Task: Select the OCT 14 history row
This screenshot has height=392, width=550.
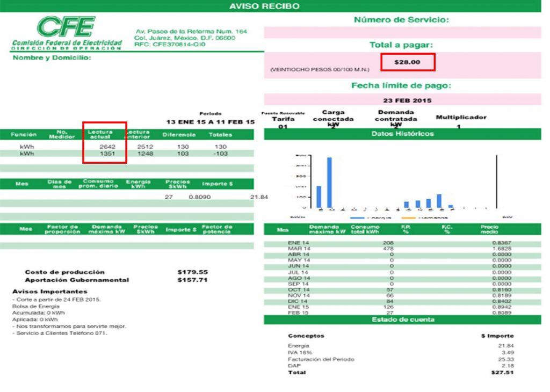Action: tap(402, 290)
